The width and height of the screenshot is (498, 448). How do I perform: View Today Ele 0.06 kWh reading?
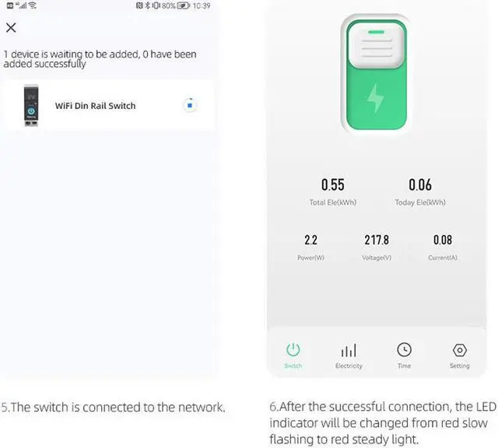point(420,185)
